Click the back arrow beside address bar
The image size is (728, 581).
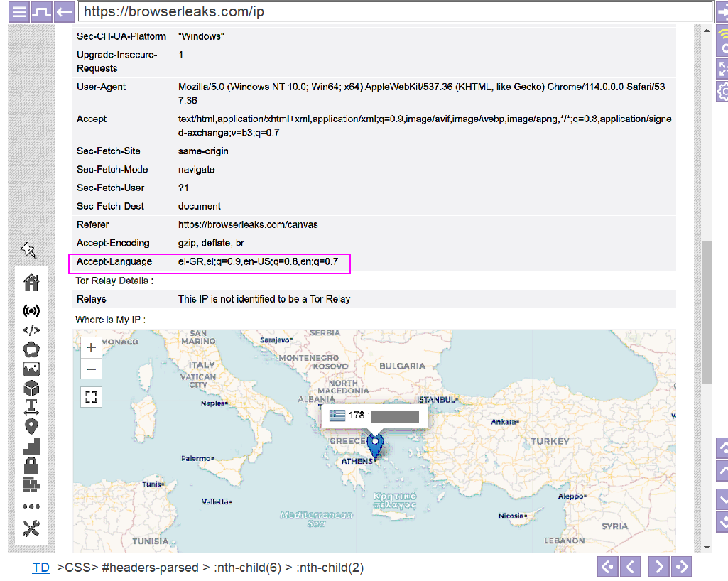coord(65,12)
